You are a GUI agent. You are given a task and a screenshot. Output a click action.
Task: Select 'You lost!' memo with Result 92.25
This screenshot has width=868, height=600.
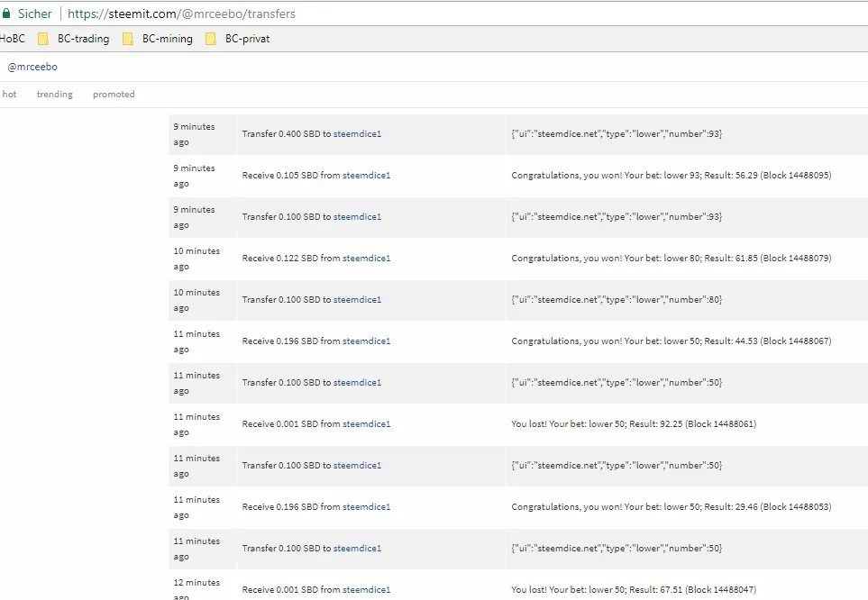pyautogui.click(x=634, y=424)
